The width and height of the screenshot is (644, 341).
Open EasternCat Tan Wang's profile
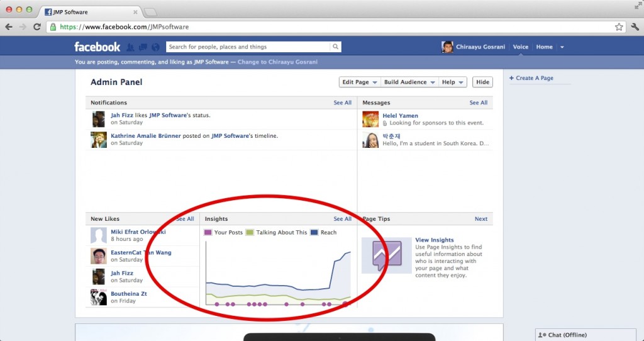click(x=141, y=252)
